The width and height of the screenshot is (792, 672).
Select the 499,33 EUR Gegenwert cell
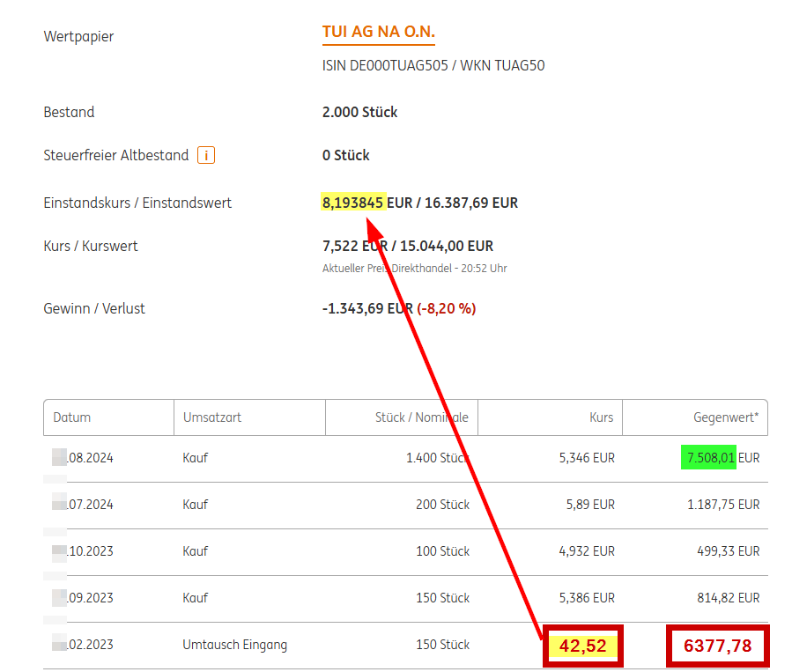[728, 551]
